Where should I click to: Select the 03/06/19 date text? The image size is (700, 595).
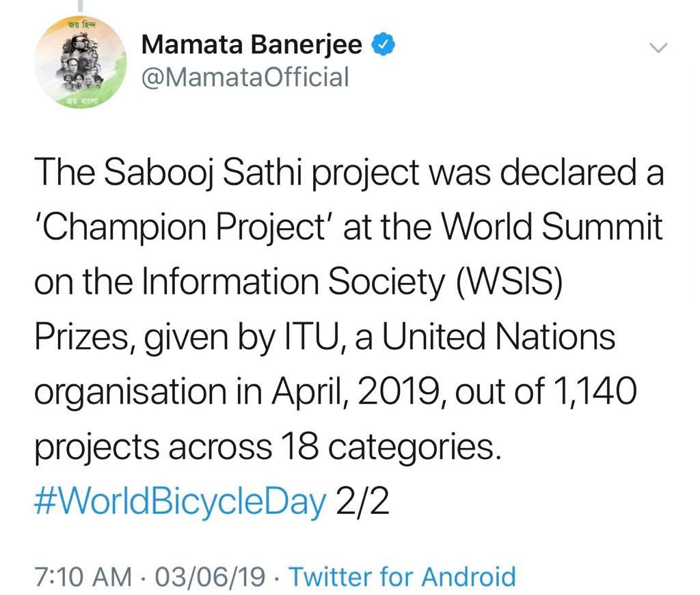coord(210,576)
